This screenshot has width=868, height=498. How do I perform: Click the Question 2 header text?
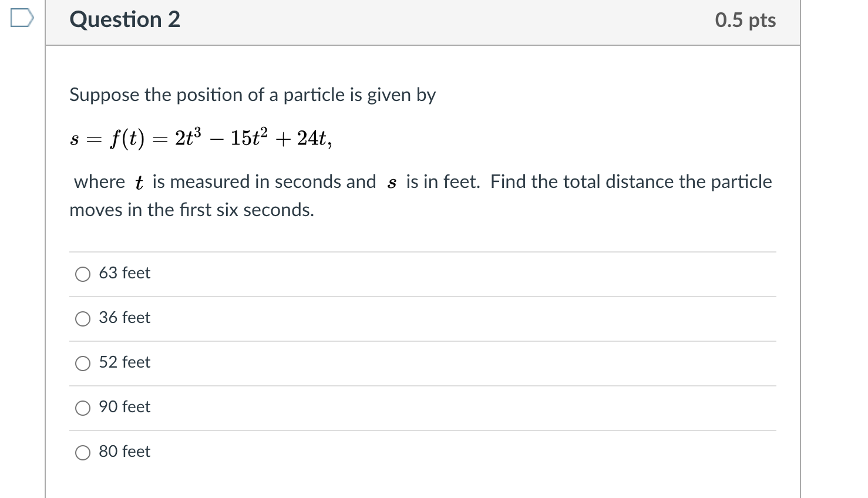tap(124, 19)
